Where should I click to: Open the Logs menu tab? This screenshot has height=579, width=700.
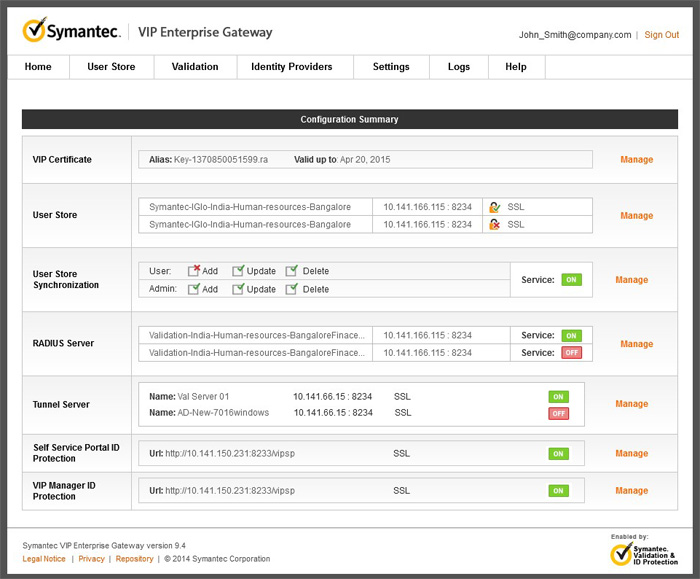[459, 67]
